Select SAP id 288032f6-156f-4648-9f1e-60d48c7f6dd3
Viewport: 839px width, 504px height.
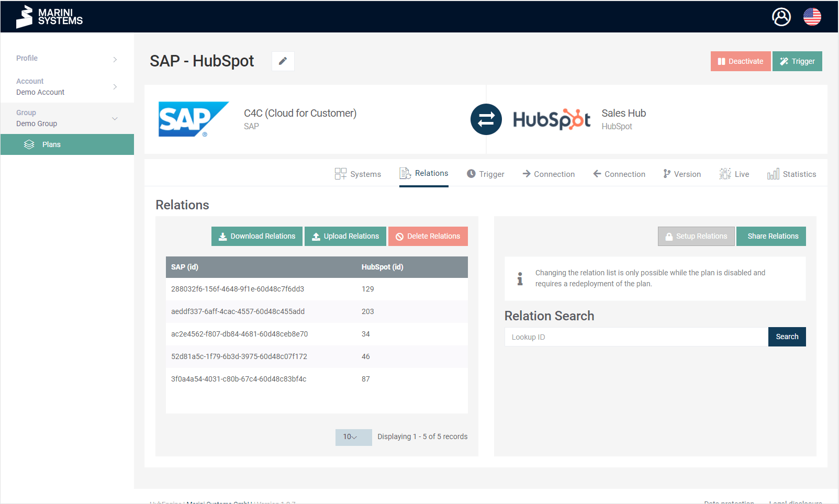238,289
